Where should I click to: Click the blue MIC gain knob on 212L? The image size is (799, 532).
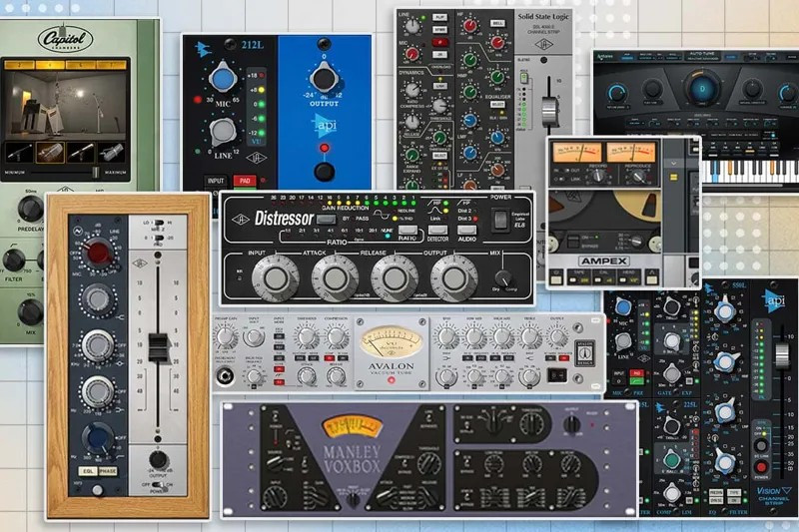tap(222, 79)
